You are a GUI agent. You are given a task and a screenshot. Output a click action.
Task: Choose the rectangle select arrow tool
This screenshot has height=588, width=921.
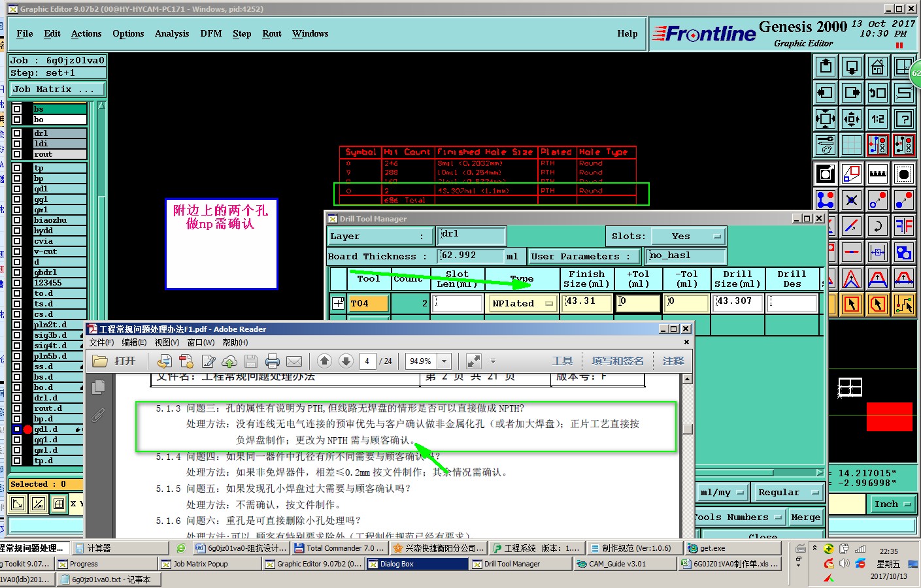click(852, 304)
